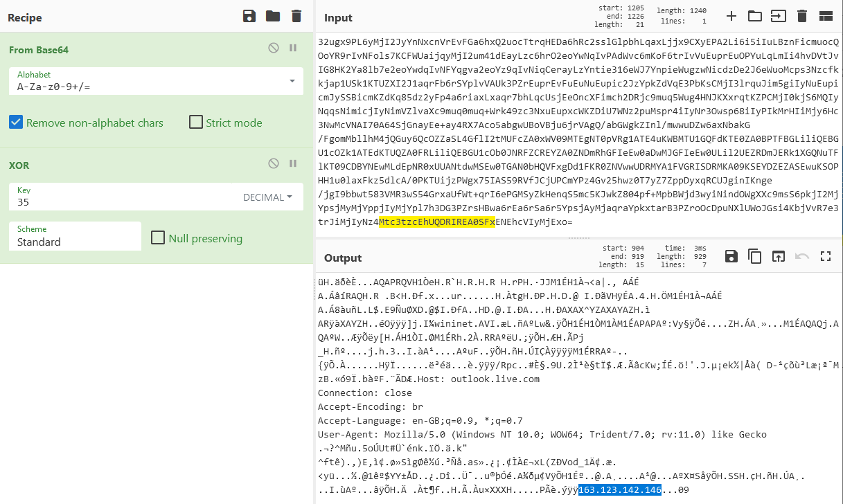Load a recipe via folder icon
Screen dimensions: 843x504
click(273, 16)
